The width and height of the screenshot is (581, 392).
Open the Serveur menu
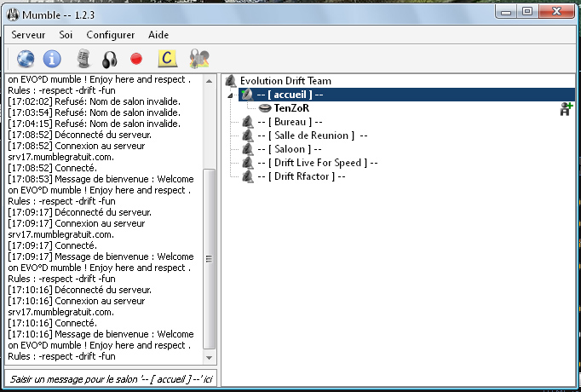(28, 35)
